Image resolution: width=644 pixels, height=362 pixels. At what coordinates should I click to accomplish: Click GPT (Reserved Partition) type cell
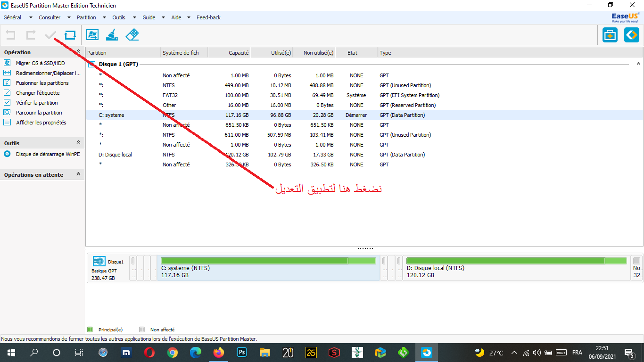(x=408, y=105)
